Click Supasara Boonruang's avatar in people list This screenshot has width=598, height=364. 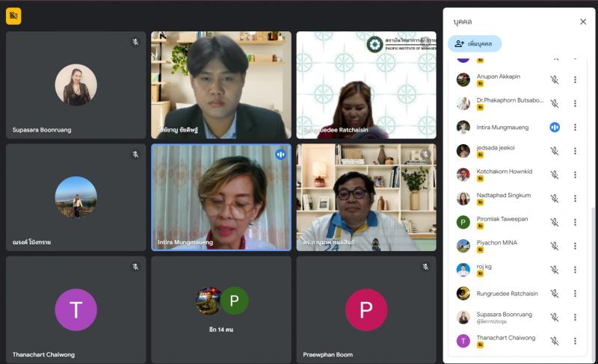[x=463, y=317]
